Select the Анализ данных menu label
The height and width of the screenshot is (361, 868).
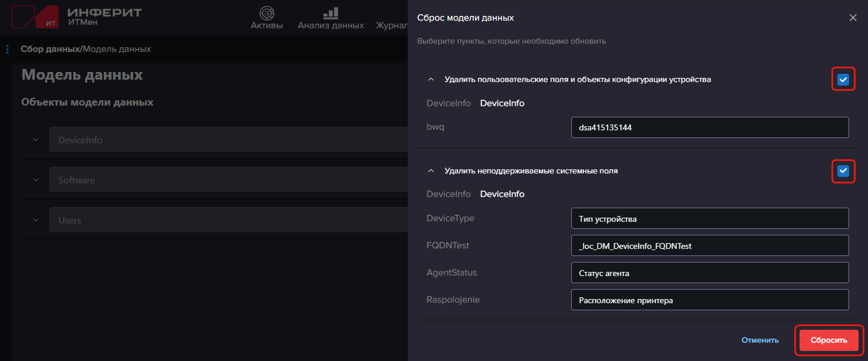(x=330, y=25)
